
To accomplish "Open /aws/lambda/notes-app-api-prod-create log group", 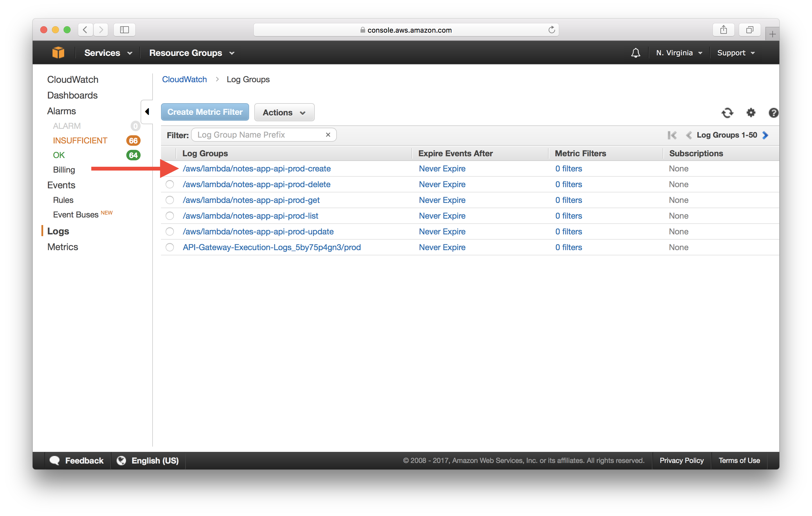I will [257, 169].
